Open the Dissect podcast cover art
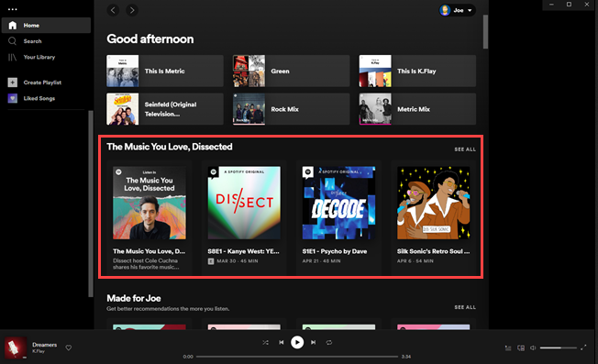Image resolution: width=598 pixels, height=364 pixels. 244,203
